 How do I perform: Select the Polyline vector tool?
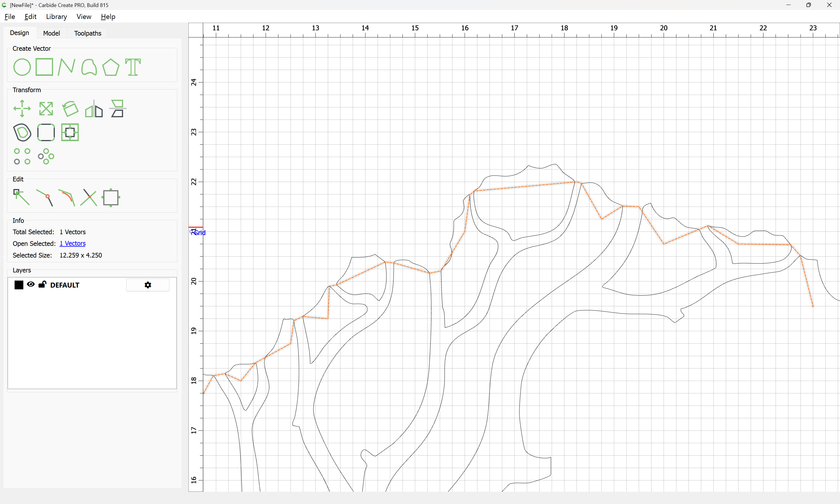(66, 67)
